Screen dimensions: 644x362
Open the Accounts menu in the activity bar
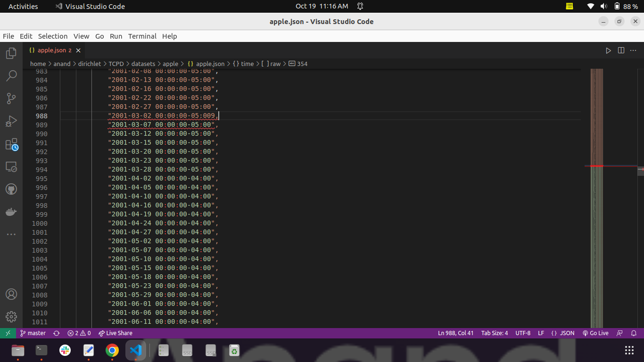[10, 294]
